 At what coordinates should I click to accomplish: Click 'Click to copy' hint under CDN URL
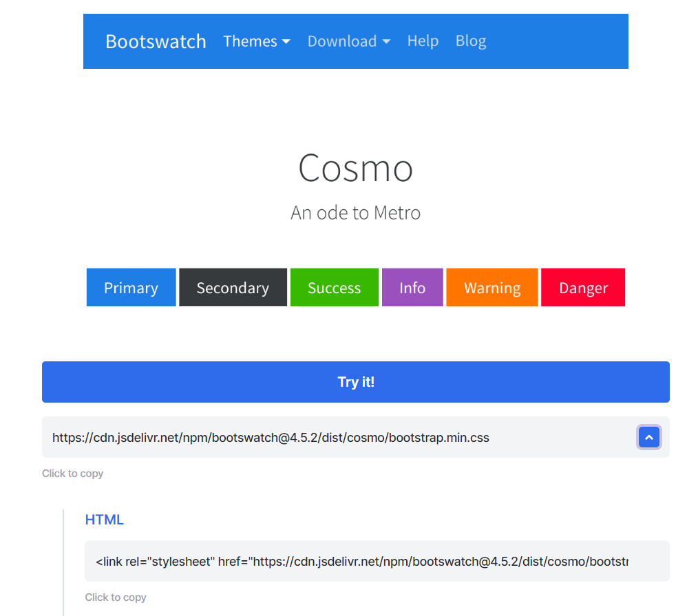[73, 474]
